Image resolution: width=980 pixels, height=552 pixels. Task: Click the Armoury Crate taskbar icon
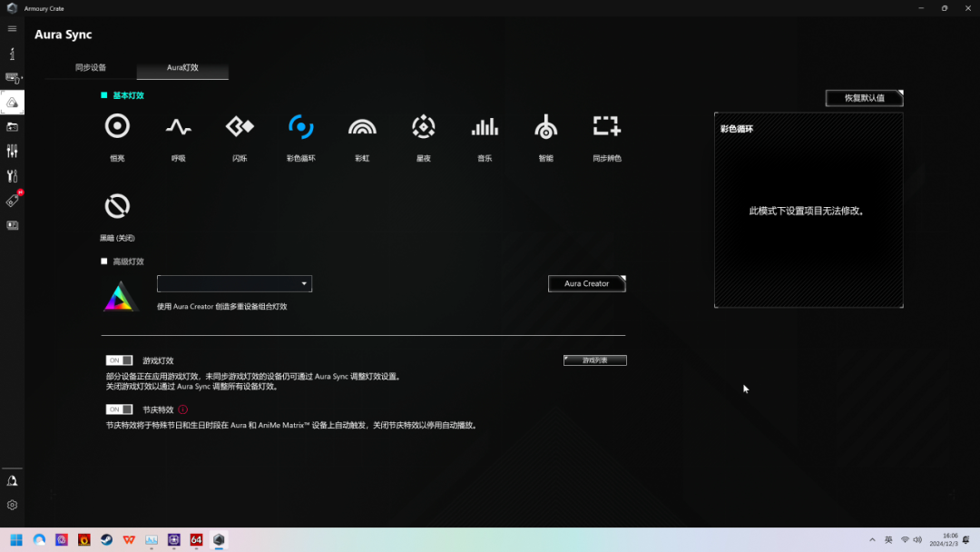click(219, 539)
